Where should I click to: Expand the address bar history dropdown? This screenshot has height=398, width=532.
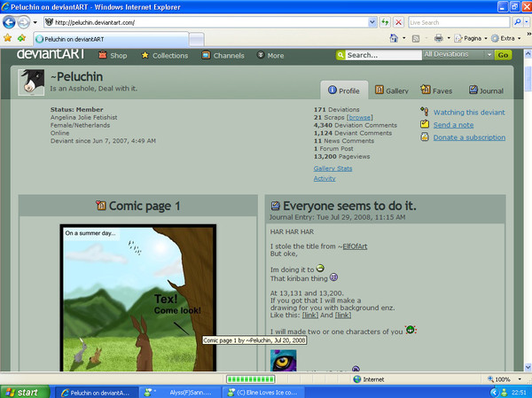coord(372,22)
